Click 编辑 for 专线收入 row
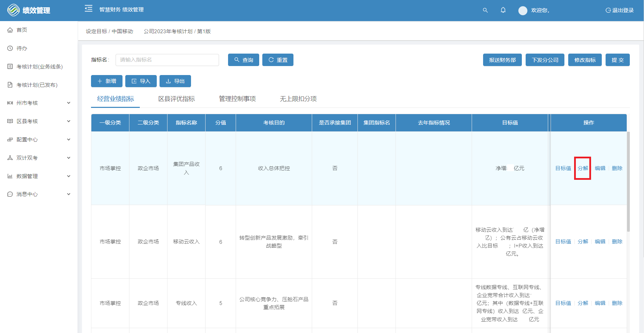 click(x=600, y=303)
